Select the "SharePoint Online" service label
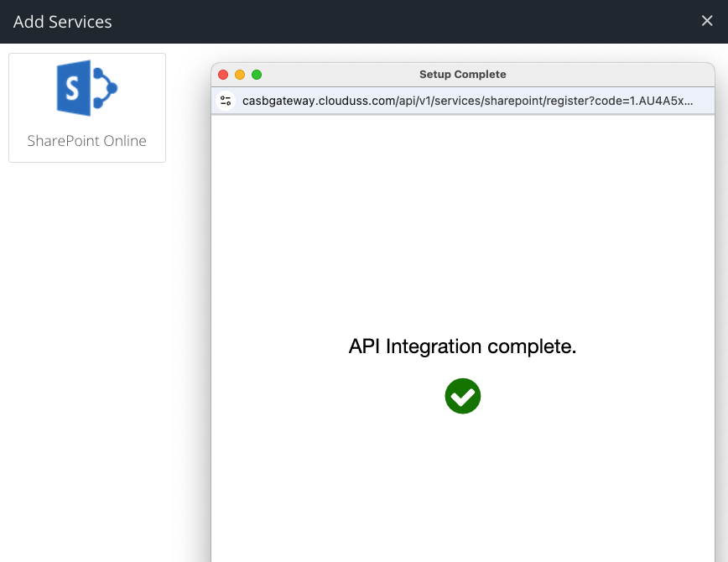Viewport: 728px width, 562px height. point(86,141)
